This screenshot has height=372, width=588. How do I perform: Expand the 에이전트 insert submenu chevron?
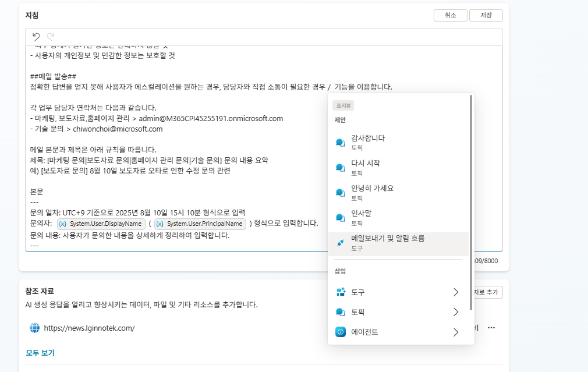(456, 332)
